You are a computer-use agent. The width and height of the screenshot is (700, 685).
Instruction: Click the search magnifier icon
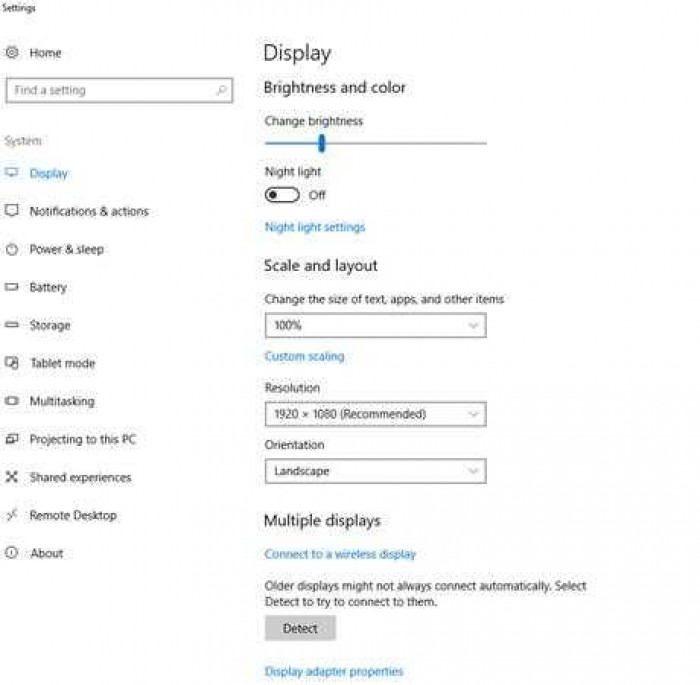click(221, 91)
